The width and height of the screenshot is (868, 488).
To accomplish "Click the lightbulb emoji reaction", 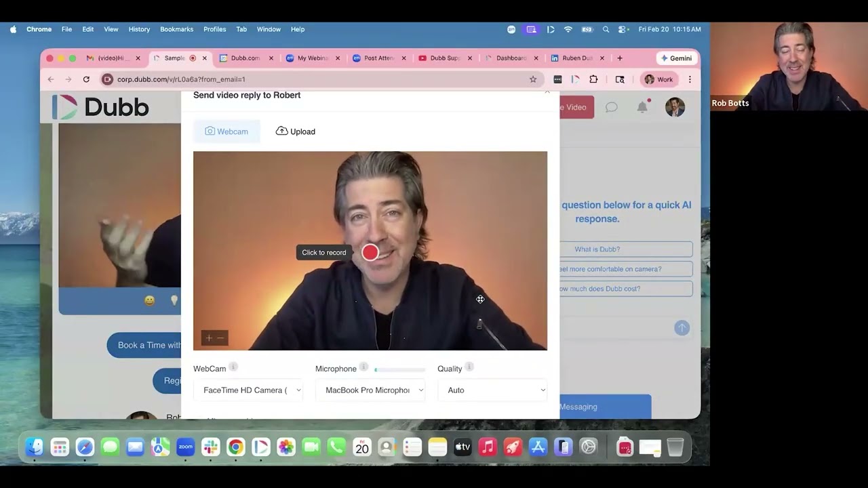I will (174, 301).
